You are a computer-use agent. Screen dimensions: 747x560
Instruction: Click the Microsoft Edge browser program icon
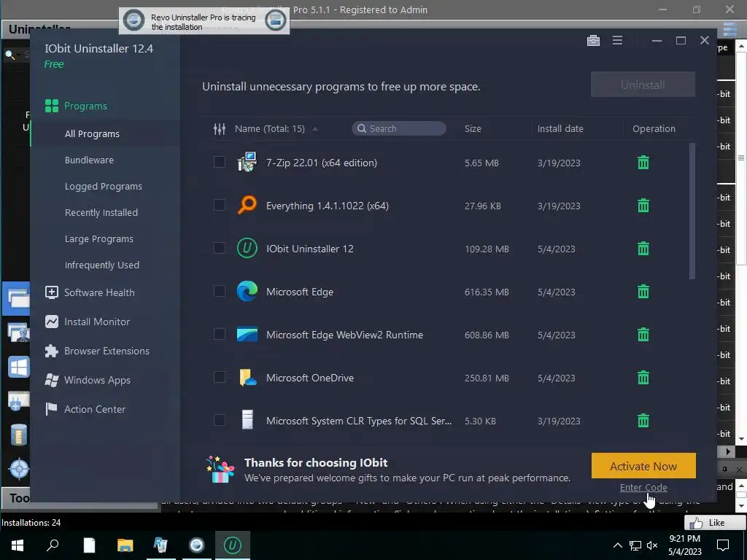[x=247, y=292]
